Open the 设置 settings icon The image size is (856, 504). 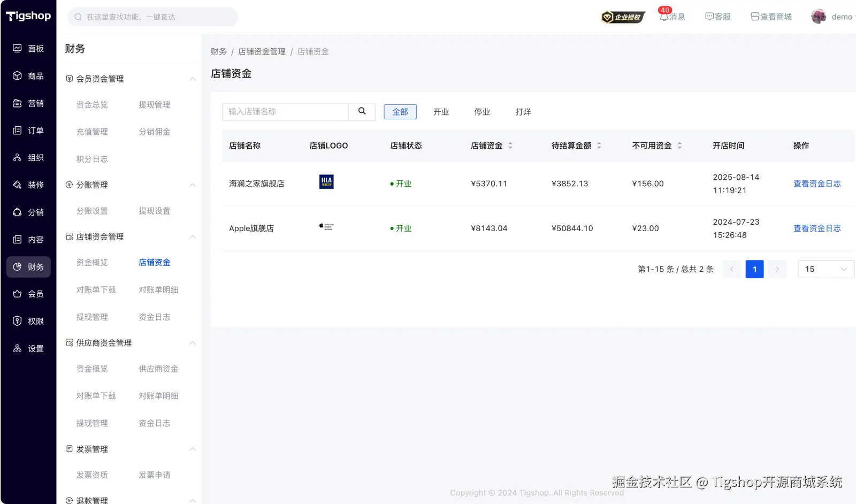pyautogui.click(x=17, y=349)
